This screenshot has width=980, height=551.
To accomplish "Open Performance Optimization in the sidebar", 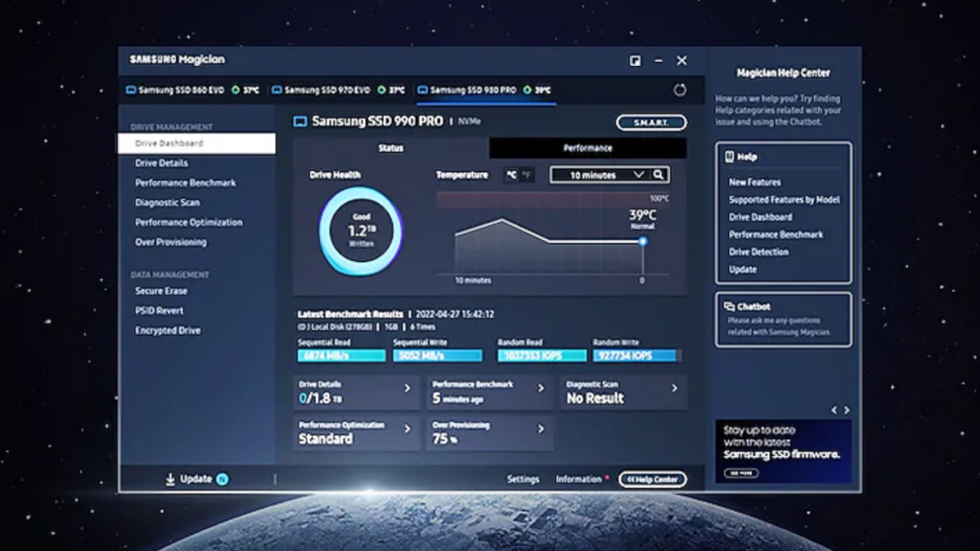I will pyautogui.click(x=189, y=222).
